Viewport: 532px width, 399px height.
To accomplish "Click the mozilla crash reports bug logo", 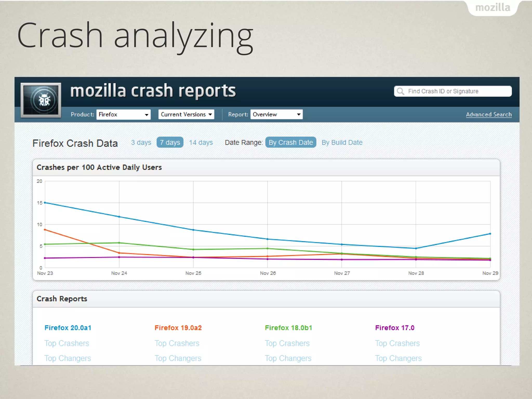I will click(x=41, y=100).
